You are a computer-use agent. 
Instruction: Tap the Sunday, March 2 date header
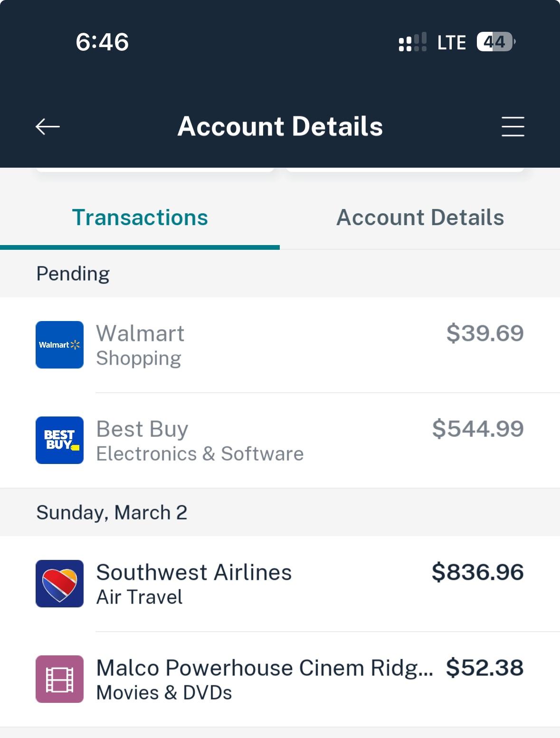click(112, 513)
